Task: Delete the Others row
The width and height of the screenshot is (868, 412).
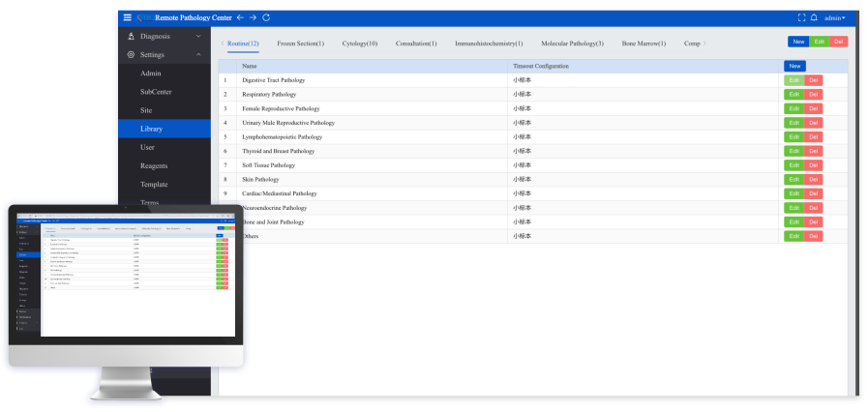Action: pyautogui.click(x=813, y=236)
